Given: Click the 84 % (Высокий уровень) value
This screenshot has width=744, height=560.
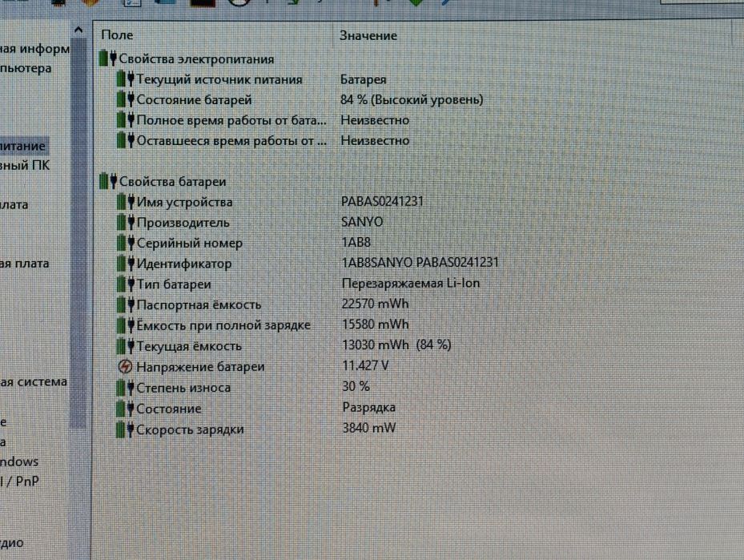Looking at the screenshot, I should [x=412, y=99].
